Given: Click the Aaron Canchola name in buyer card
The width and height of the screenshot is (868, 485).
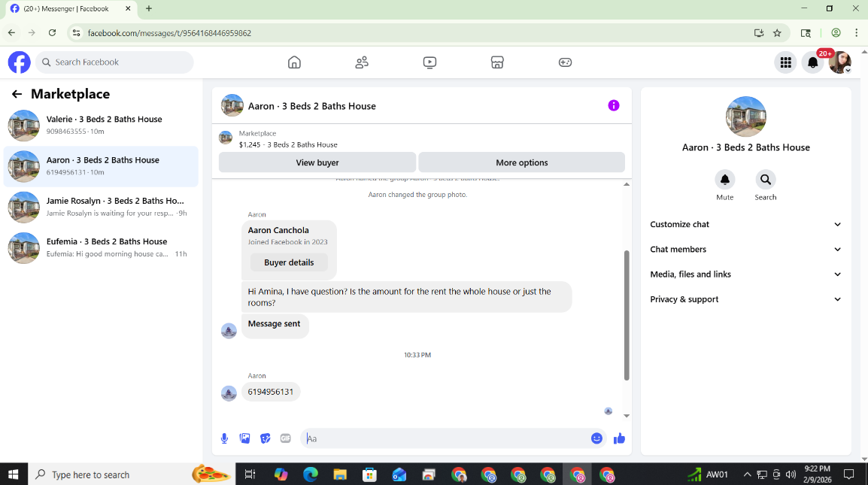Looking at the screenshot, I should (278, 230).
